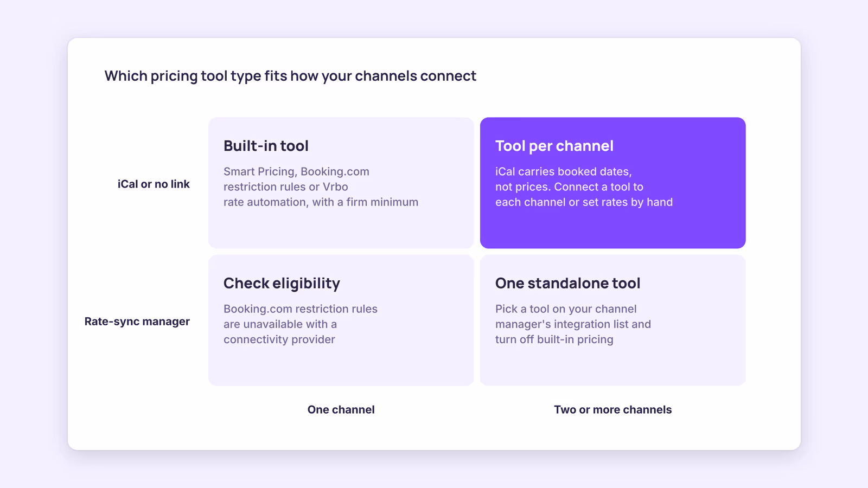Click the 'Smart Pricing, Booking.com' line
The image size is (868, 488).
[296, 172]
